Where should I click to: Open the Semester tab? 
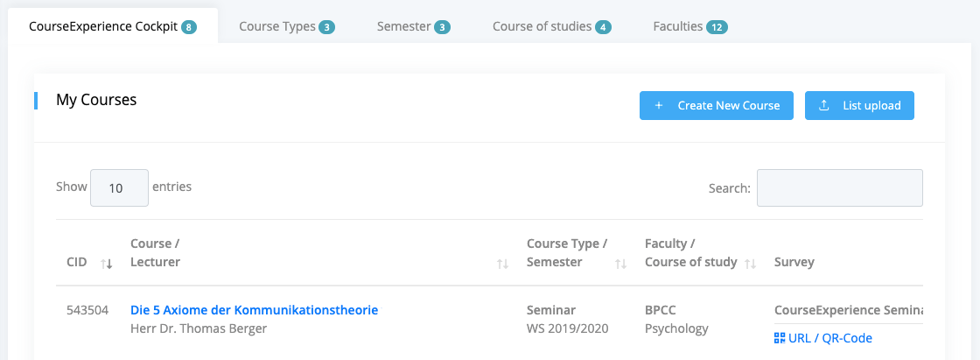tap(413, 27)
